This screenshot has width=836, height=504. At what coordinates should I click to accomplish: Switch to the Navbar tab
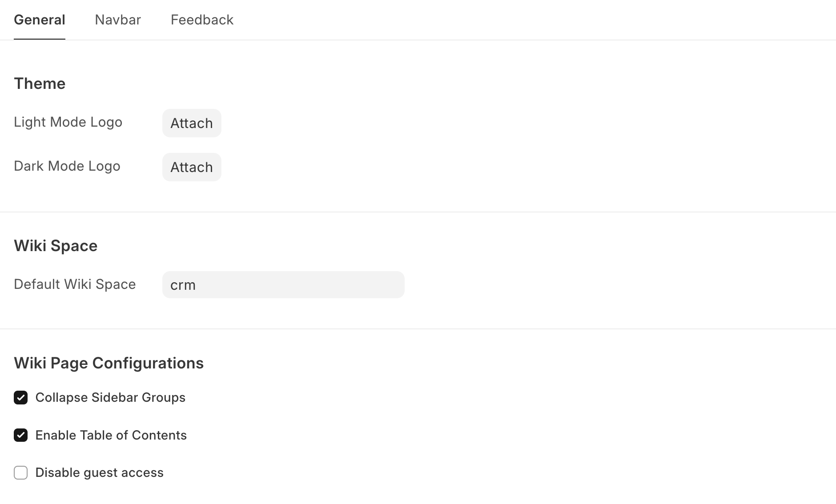[118, 20]
